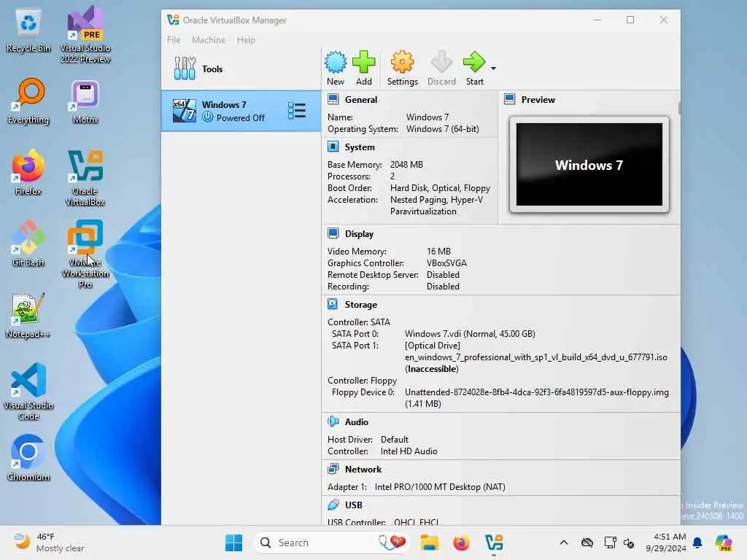Select the Tools item in the sidebar
The image size is (747, 560).
click(x=241, y=69)
